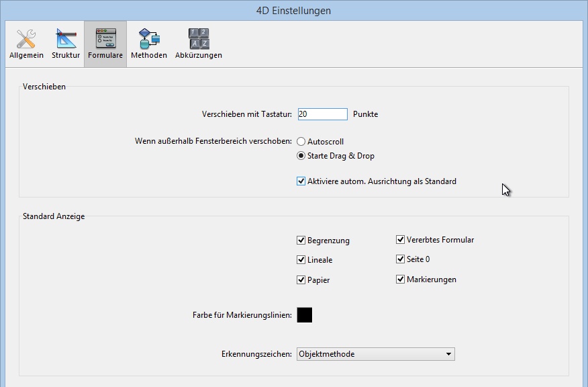Go to the Abkürzungen settings icon
Image resolution: width=588 pixels, height=387 pixels.
click(x=199, y=44)
